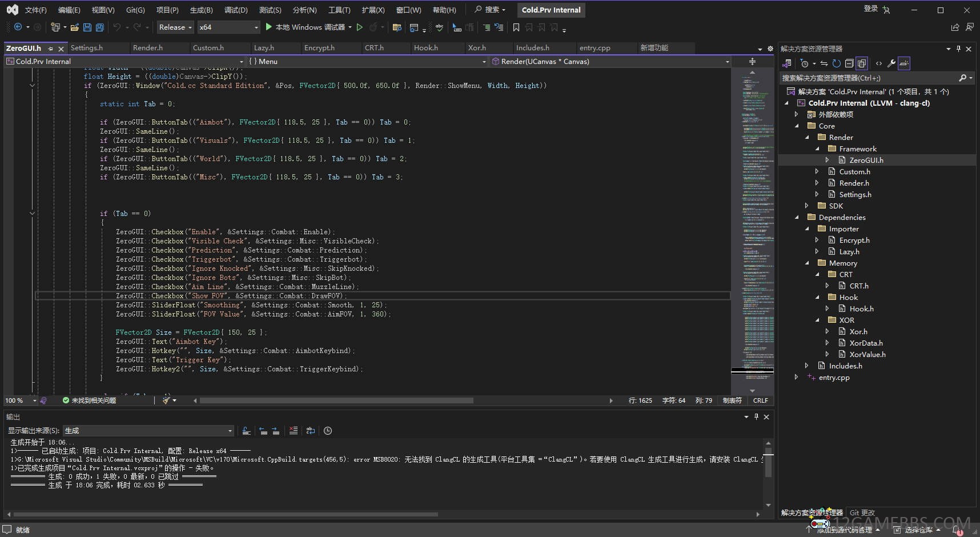This screenshot has height=537, width=980.
Task: Jump to the next message in the Output panel
Action: coord(276,431)
